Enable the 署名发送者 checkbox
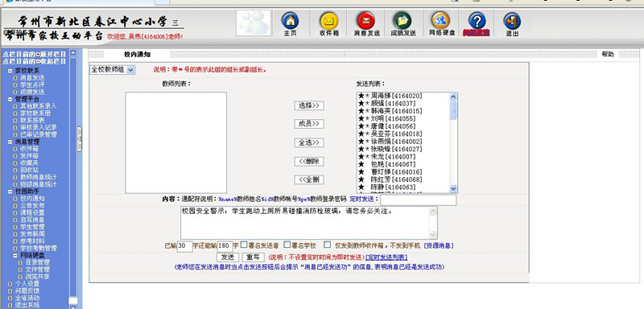644x309 pixels. (x=244, y=245)
